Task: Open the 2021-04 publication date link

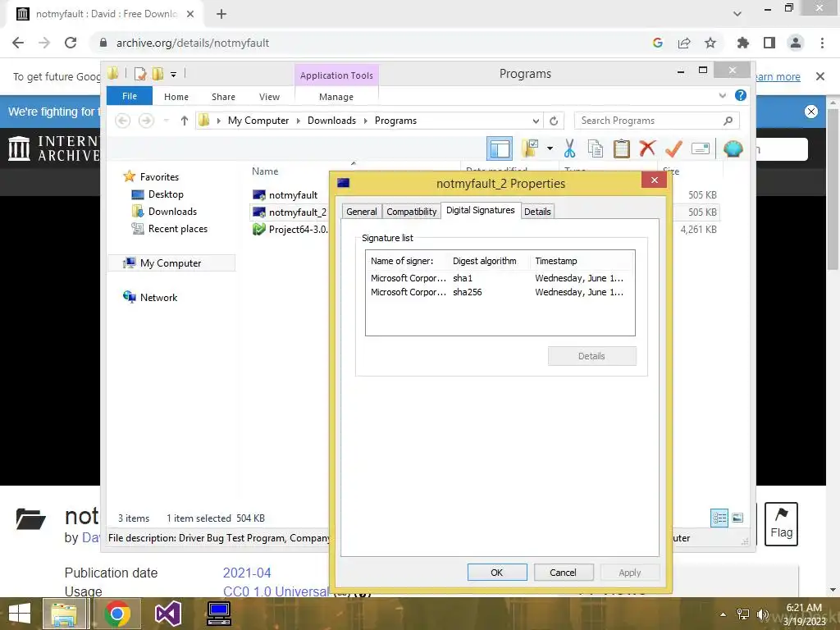Action: 246,573
